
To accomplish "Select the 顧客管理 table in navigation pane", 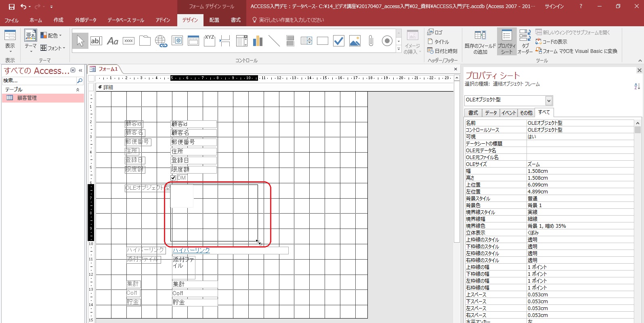I will [43, 98].
